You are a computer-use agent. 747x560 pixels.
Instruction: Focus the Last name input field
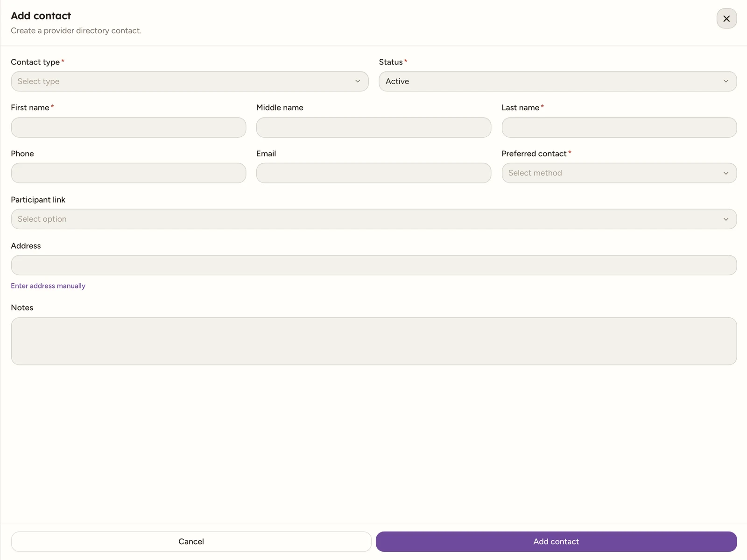tap(619, 127)
